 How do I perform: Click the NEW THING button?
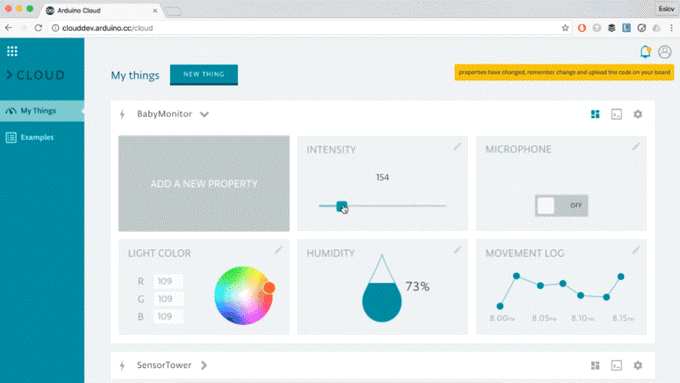tap(204, 75)
